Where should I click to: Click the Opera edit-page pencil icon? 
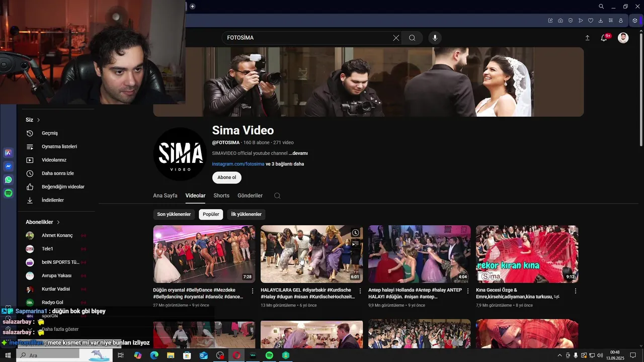pos(550,21)
